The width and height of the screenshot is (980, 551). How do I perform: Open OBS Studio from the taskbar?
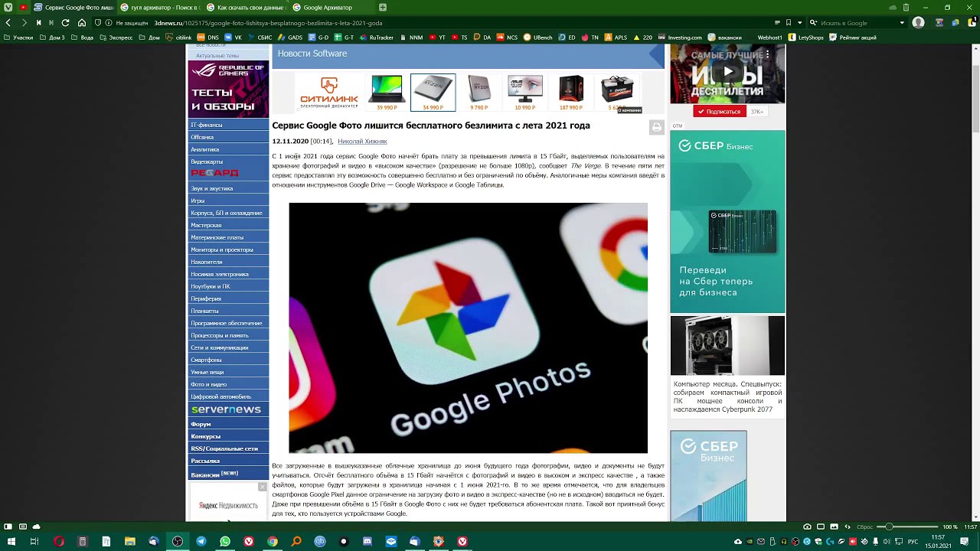178,541
